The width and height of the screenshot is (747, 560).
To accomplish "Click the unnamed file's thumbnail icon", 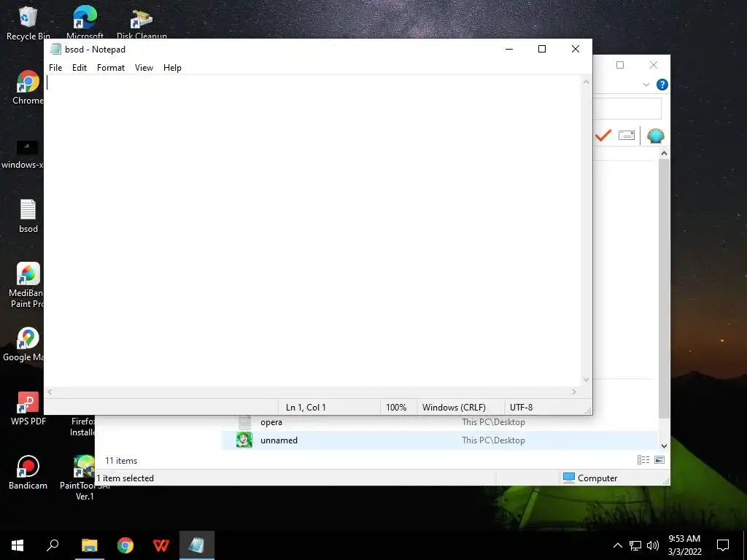I will [x=244, y=440].
